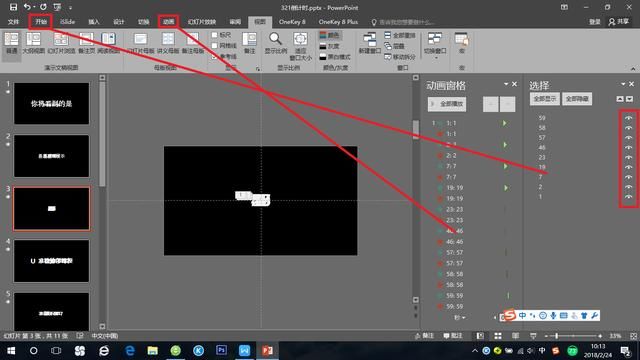Screen dimensions: 640x360
Task: Open the Home (开始) ribbon tab
Action: [x=41, y=22]
